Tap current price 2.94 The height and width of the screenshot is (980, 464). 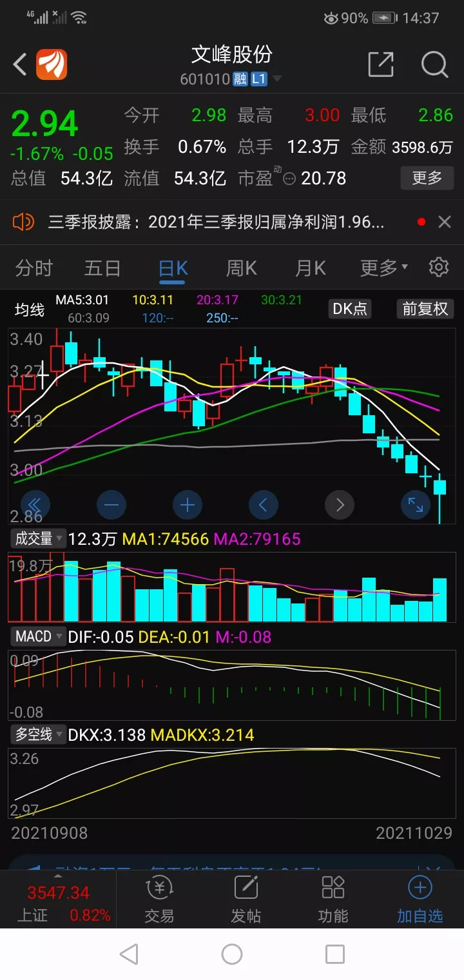44,124
